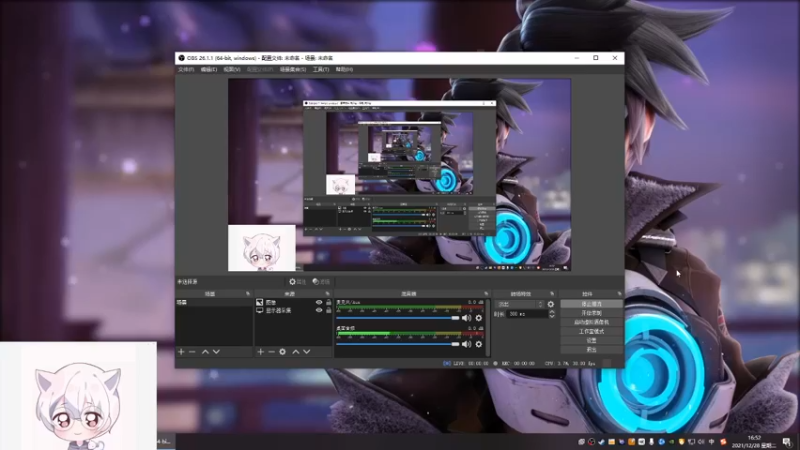Open OBS 设置 settings button in Controls

click(591, 341)
